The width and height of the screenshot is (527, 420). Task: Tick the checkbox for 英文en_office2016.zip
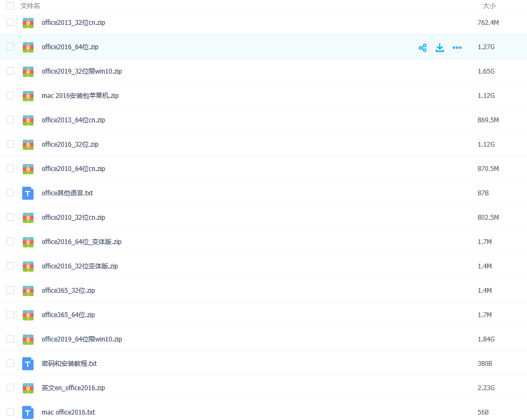click(x=10, y=388)
